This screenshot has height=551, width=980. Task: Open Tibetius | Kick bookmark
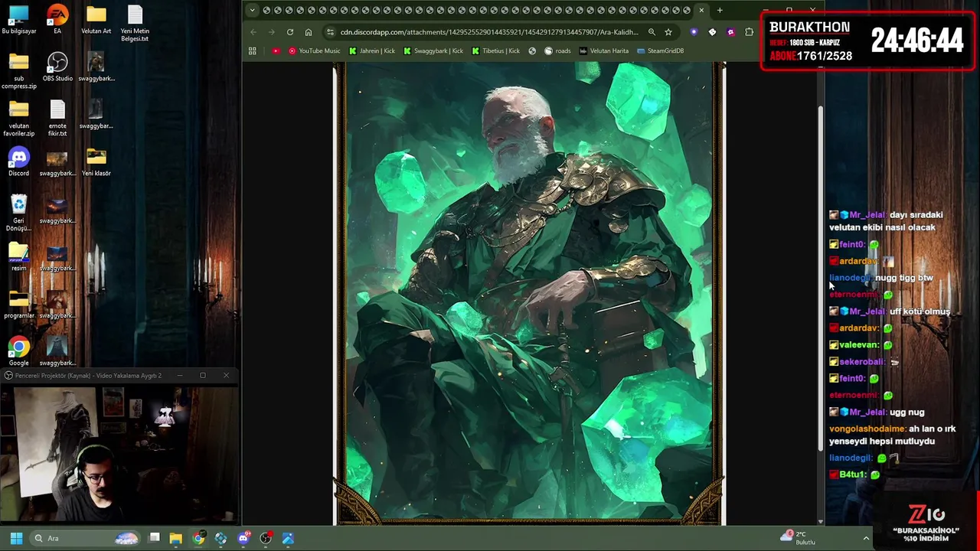point(495,51)
